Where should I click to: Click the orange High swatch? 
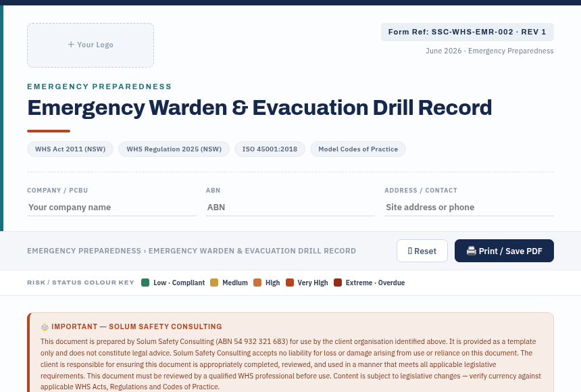pyautogui.click(x=257, y=283)
